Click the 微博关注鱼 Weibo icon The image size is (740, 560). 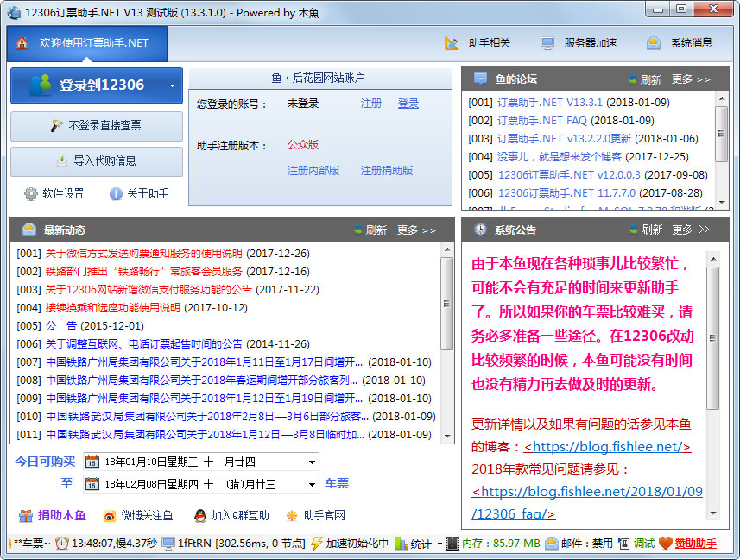[x=110, y=516]
